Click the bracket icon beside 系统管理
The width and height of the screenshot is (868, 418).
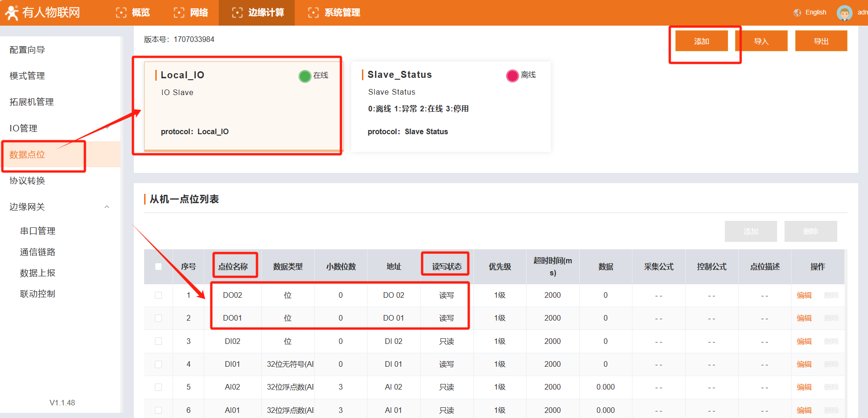[313, 13]
